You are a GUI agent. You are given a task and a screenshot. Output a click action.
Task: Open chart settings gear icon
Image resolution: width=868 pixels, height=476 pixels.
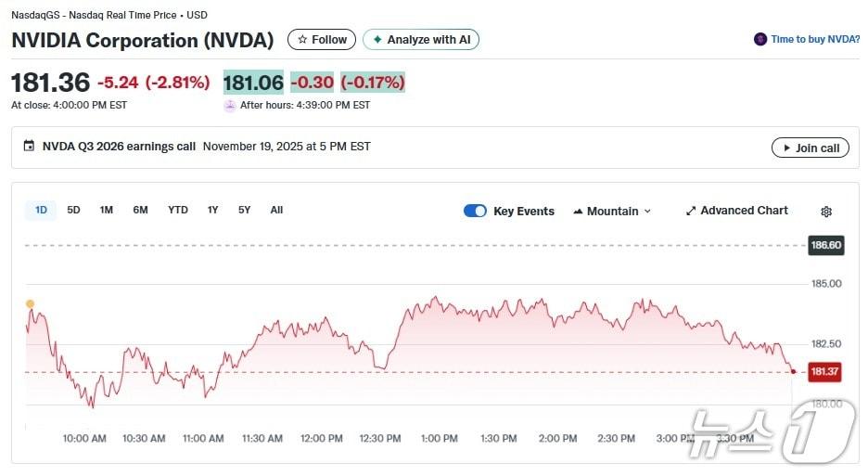(826, 212)
